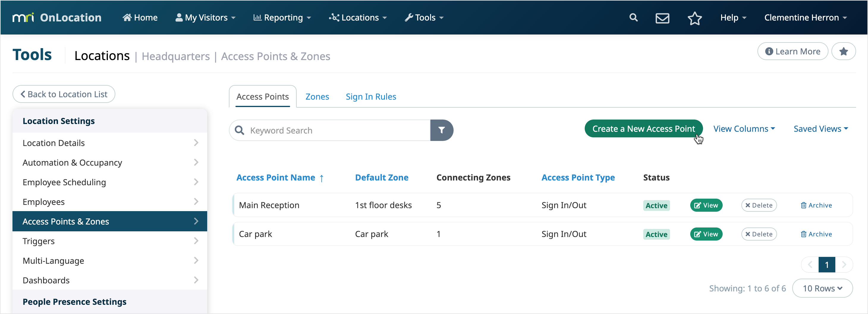Click the Active status of Main Reception

pos(656,205)
